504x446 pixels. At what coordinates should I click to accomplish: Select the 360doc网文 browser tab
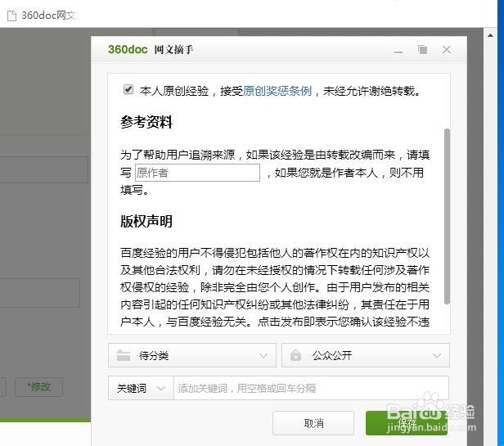click(42, 15)
